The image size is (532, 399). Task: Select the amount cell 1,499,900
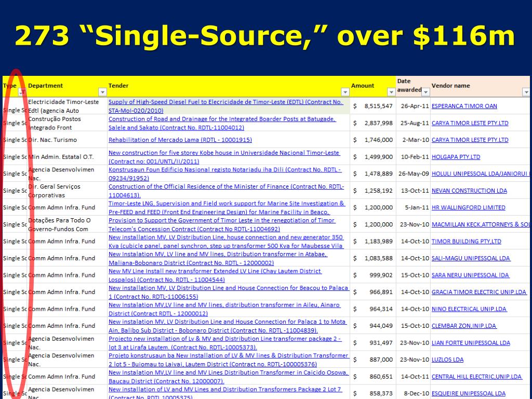coord(373,157)
